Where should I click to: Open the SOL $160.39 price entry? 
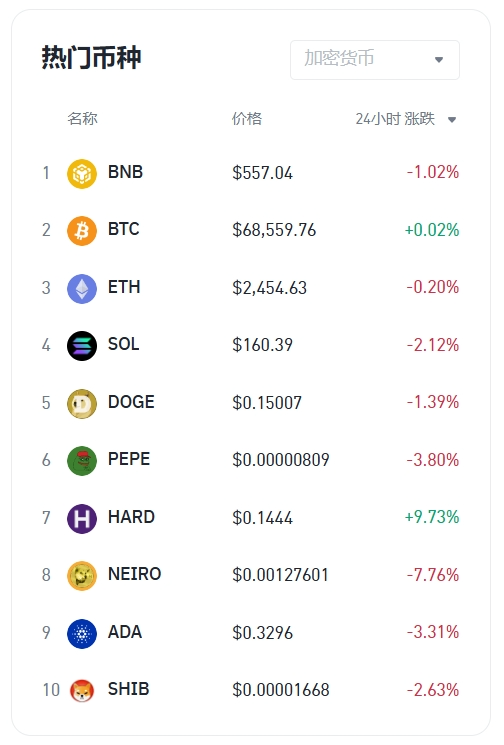coord(262,345)
